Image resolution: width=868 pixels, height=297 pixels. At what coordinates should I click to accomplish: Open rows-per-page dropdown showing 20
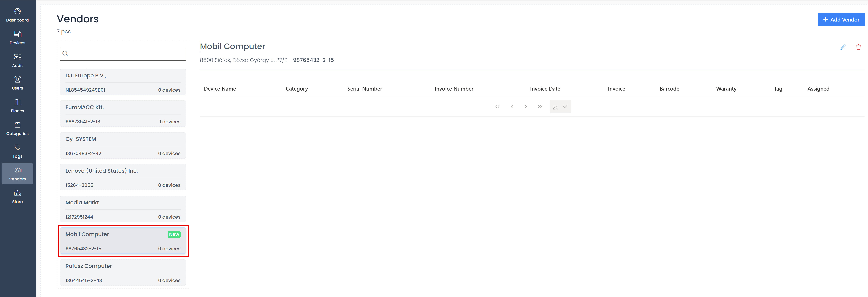click(x=560, y=107)
